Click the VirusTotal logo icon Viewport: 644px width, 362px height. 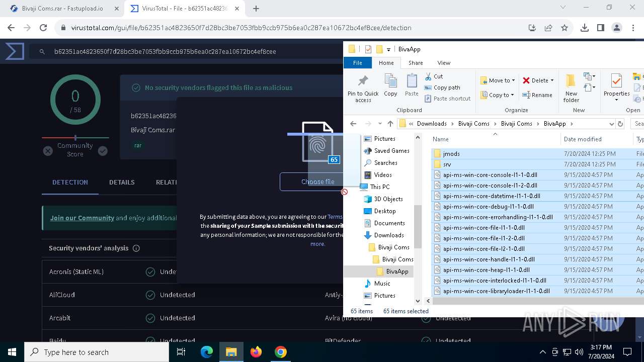point(15,51)
